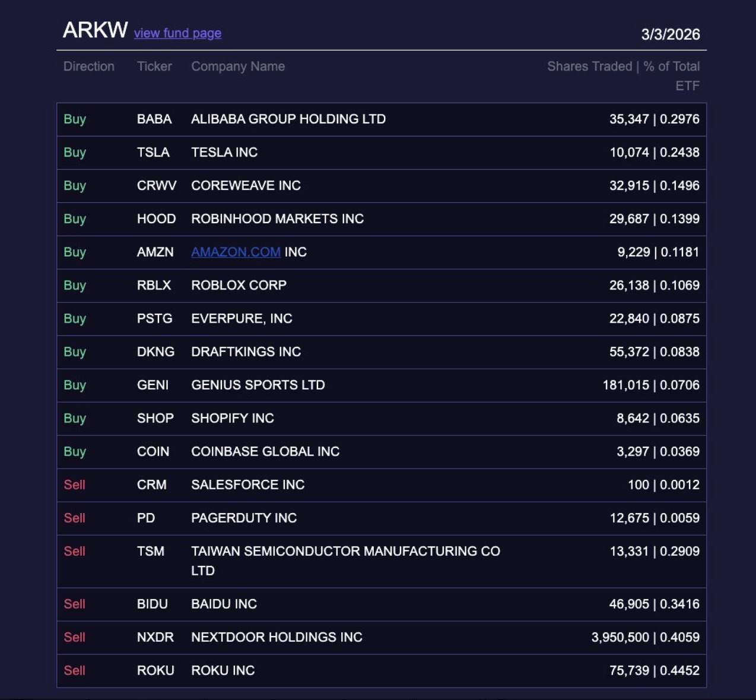Click the Ticker column header

point(154,66)
